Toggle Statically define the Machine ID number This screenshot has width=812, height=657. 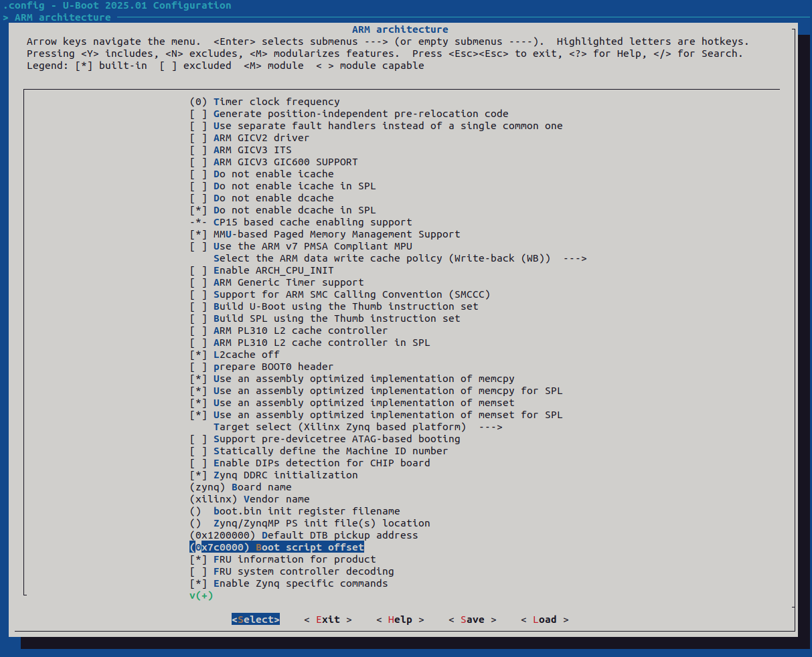(x=319, y=451)
